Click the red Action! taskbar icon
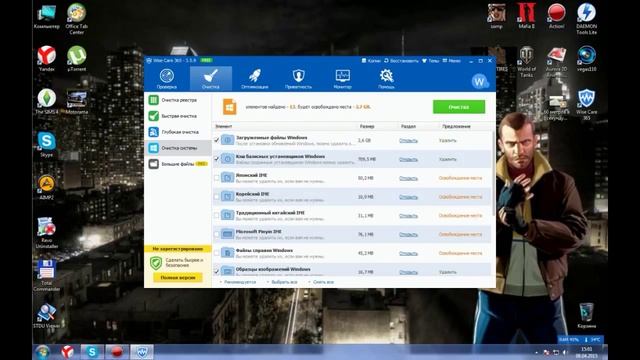 (x=117, y=352)
